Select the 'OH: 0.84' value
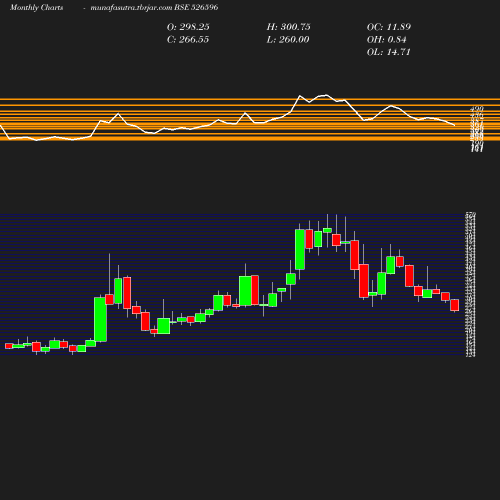500x500 pixels. (387, 40)
